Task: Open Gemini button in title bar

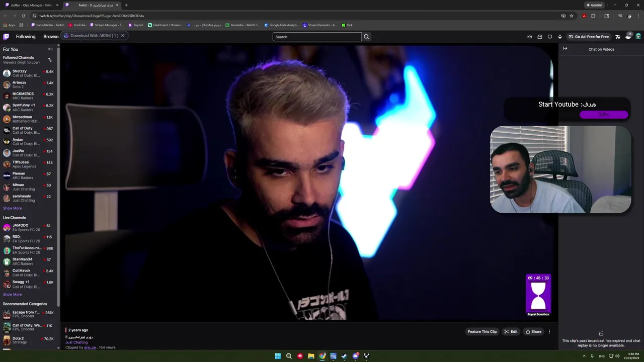Action: [594, 5]
